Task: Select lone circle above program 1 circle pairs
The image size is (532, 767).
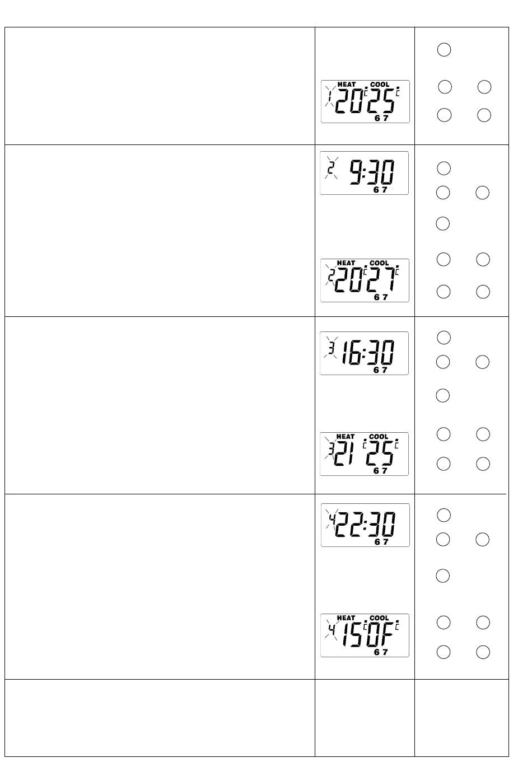Action: click(444, 50)
